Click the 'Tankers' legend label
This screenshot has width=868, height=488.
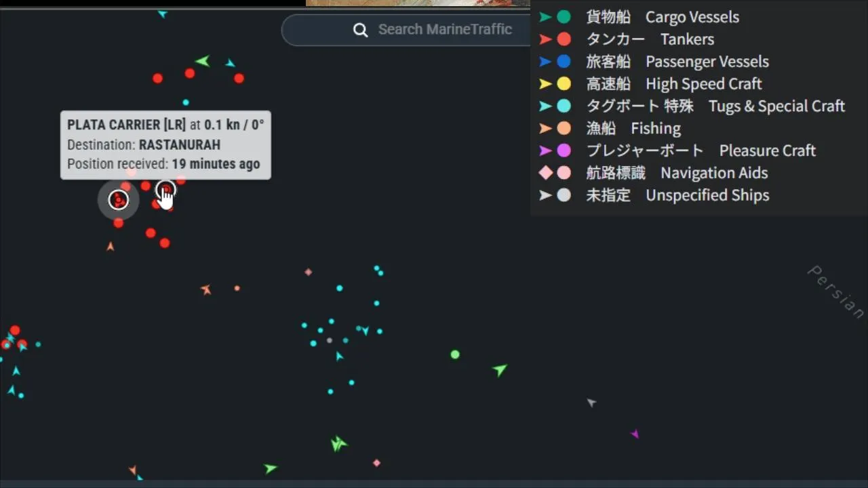(x=687, y=39)
